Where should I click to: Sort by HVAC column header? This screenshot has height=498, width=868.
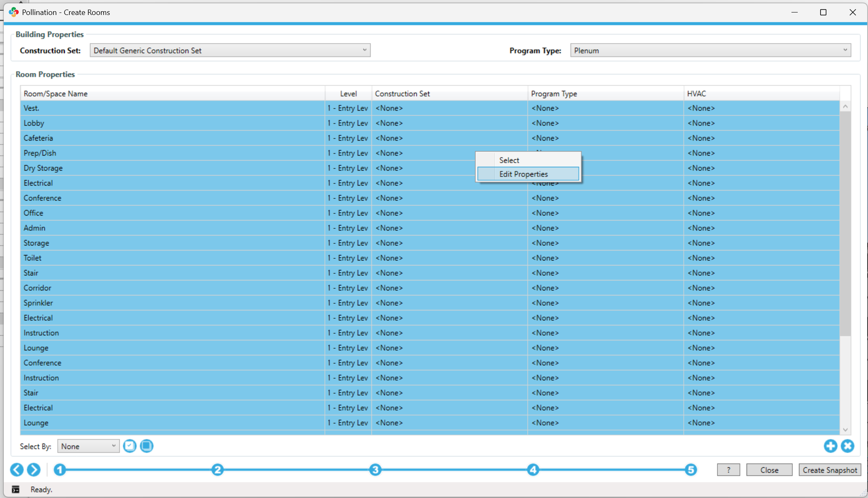click(x=762, y=94)
